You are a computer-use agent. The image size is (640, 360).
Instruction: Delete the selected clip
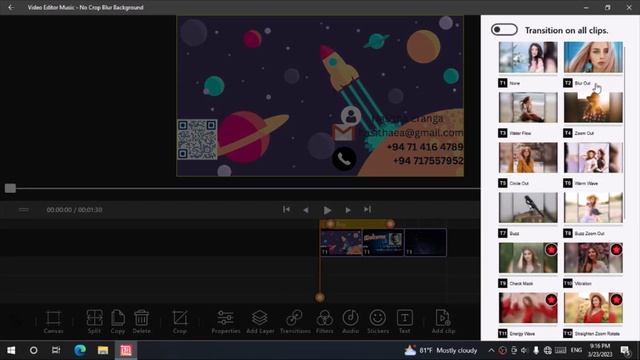[x=142, y=322]
